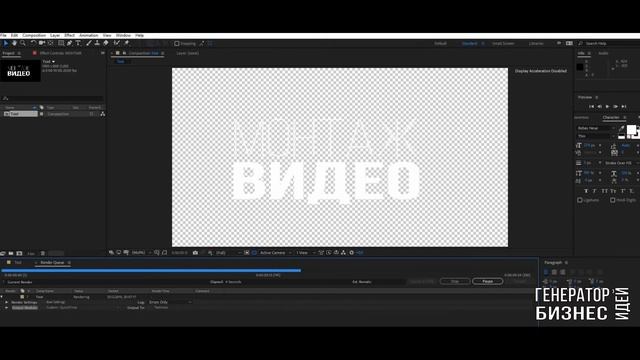Open the font style dropdown
The height and width of the screenshot is (360, 640).
tap(596, 136)
